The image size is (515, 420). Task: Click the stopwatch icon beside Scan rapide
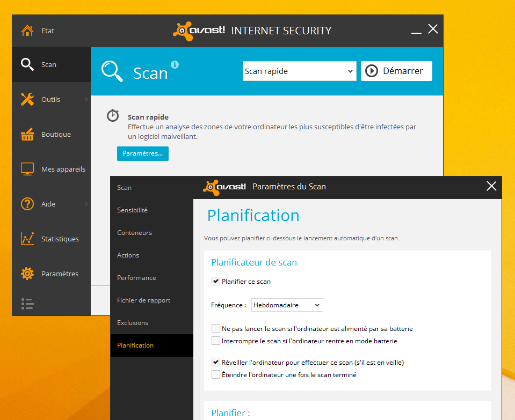tap(113, 115)
